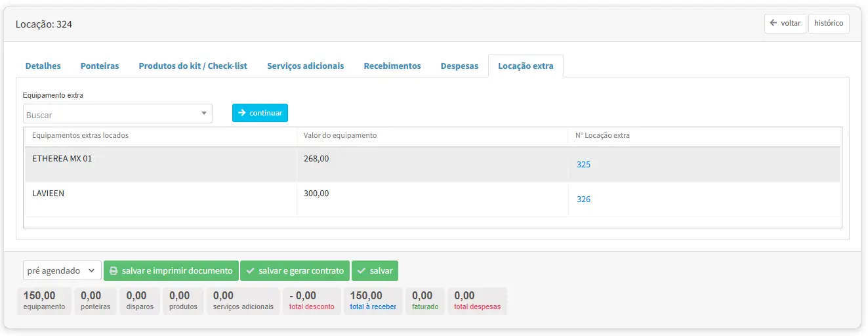Click the continuar arrow button
The image size is (868, 336).
pyautogui.click(x=260, y=113)
